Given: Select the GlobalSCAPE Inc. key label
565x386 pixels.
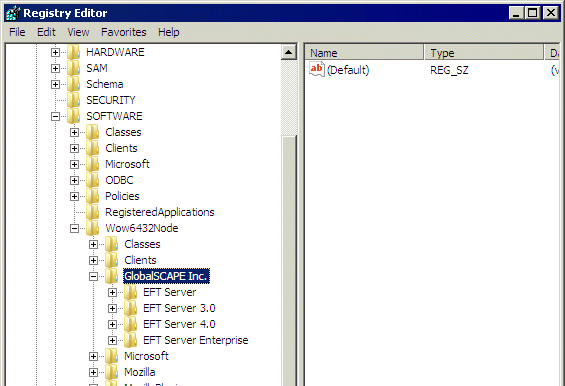Looking at the screenshot, I should (166, 276).
